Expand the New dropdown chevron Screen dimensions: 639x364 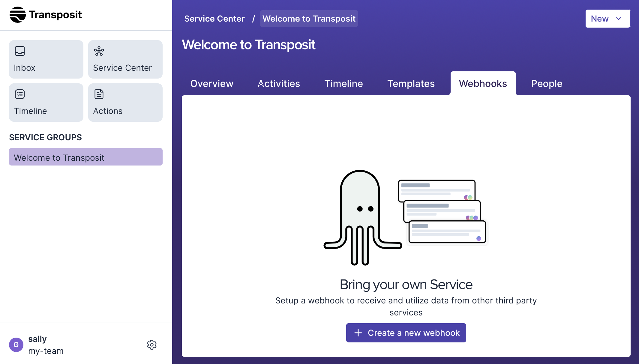click(x=619, y=19)
